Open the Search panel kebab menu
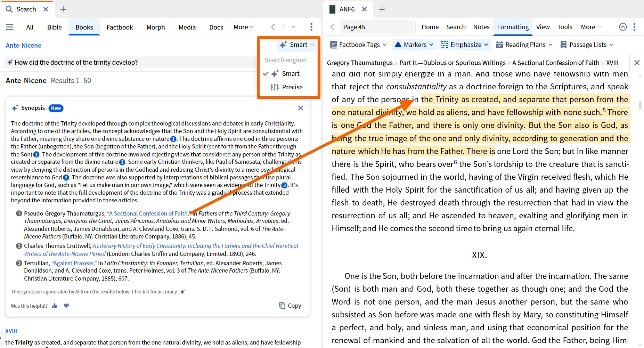 [311, 27]
